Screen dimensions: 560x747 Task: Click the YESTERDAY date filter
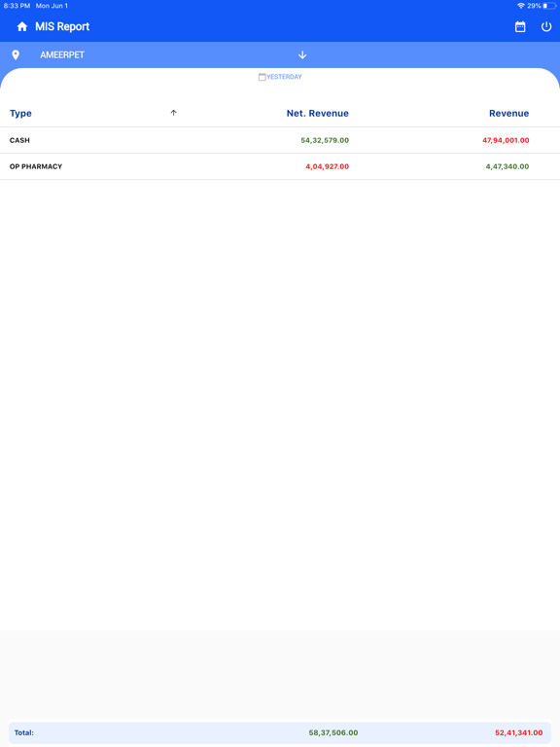[280, 77]
